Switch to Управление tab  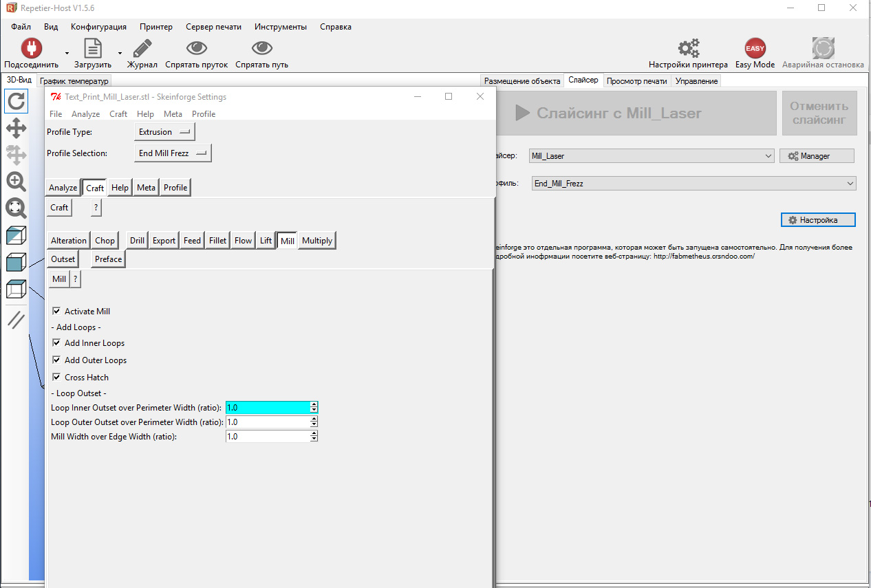tap(696, 81)
